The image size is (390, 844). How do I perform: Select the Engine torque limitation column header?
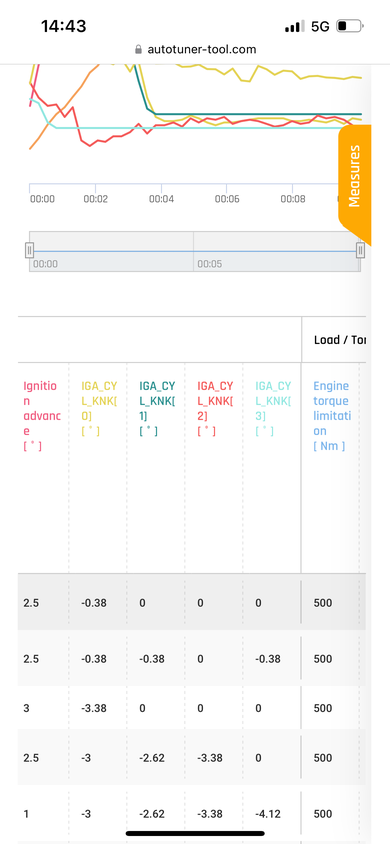pyautogui.click(x=331, y=416)
